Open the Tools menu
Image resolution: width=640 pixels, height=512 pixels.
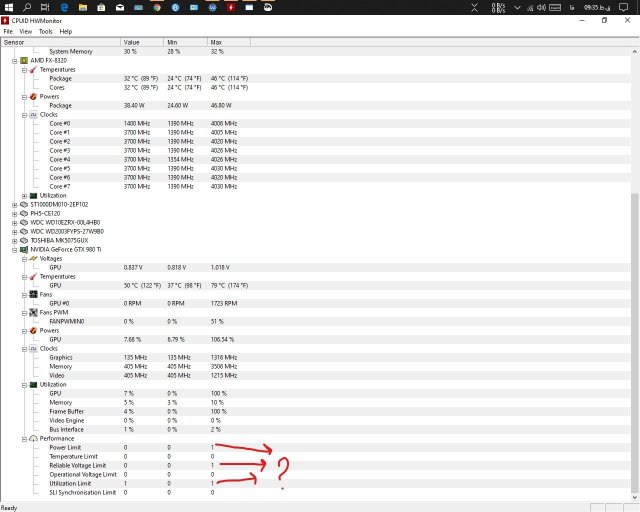(45, 31)
